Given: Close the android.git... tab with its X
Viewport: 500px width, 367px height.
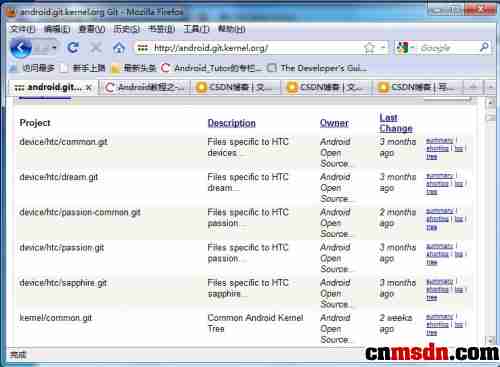Looking at the screenshot, I should point(89,88).
